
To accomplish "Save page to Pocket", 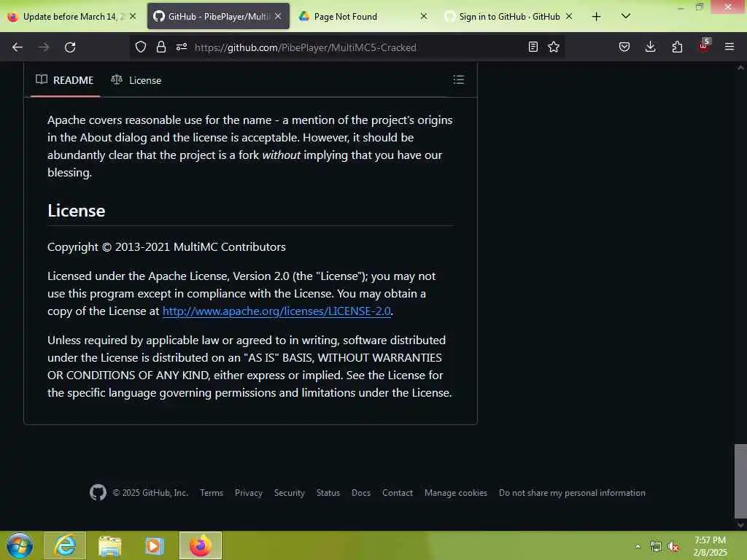I will point(624,47).
